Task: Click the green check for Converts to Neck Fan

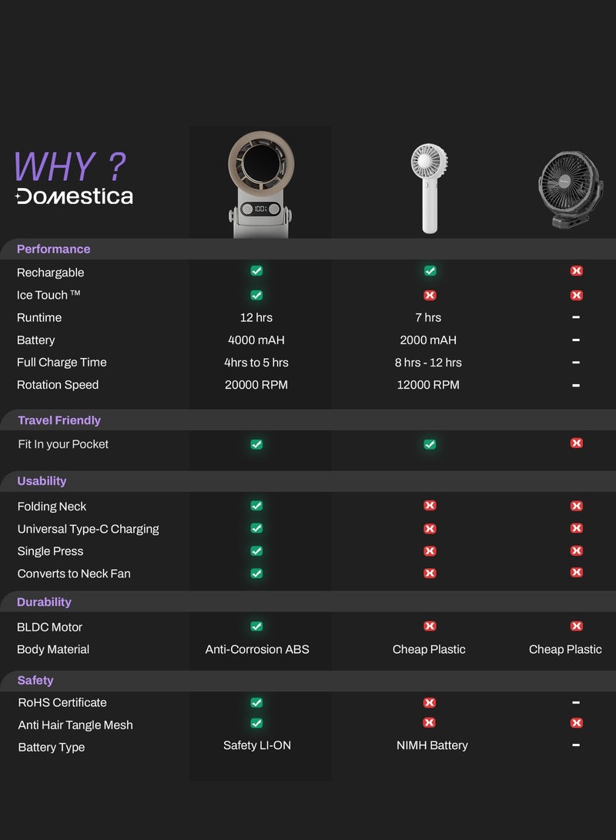Action: tap(256, 573)
